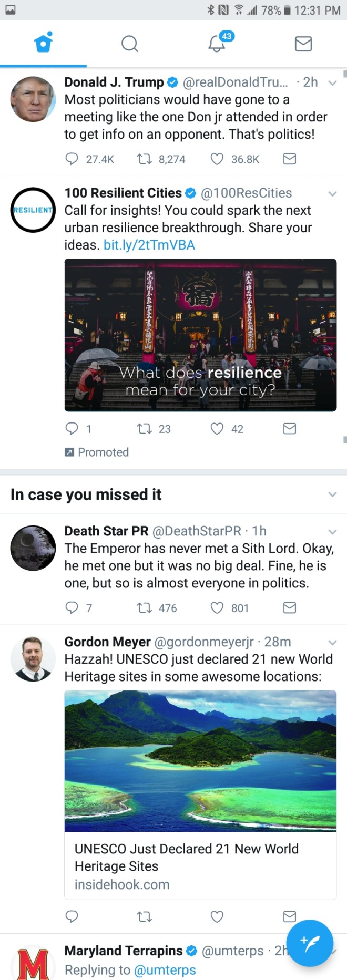Expand options for Trump tweet chevron

[332, 82]
